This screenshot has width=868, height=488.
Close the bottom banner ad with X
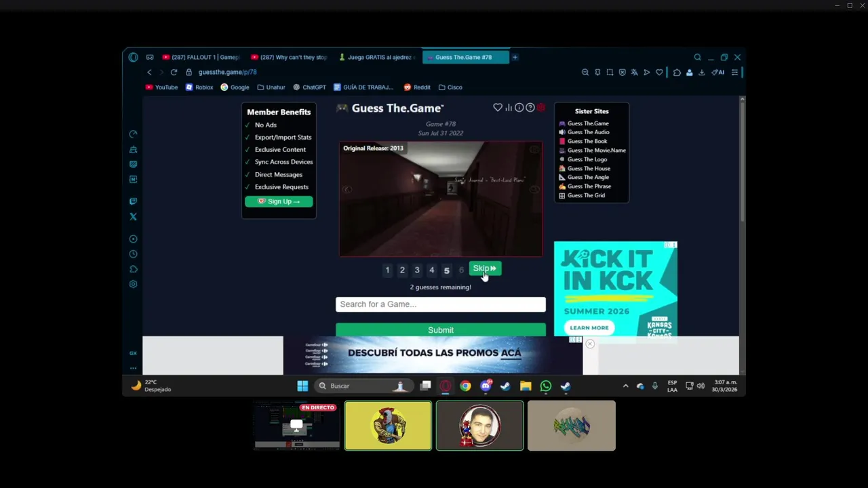point(590,344)
